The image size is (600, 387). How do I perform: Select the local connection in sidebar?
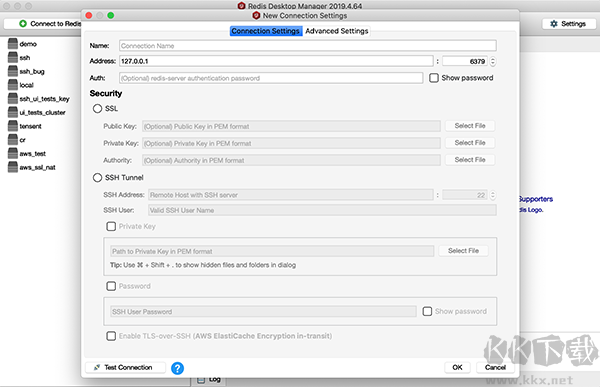point(26,85)
